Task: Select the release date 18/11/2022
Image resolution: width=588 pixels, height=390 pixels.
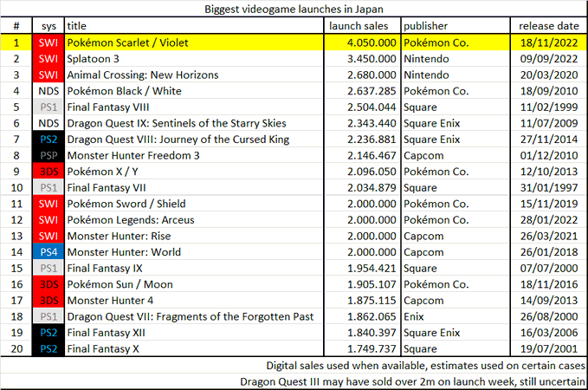Action: click(x=549, y=42)
